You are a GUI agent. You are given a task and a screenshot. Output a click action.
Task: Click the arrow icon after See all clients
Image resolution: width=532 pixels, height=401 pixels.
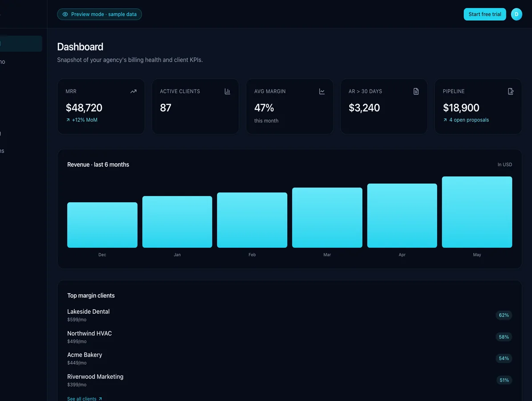(100, 399)
